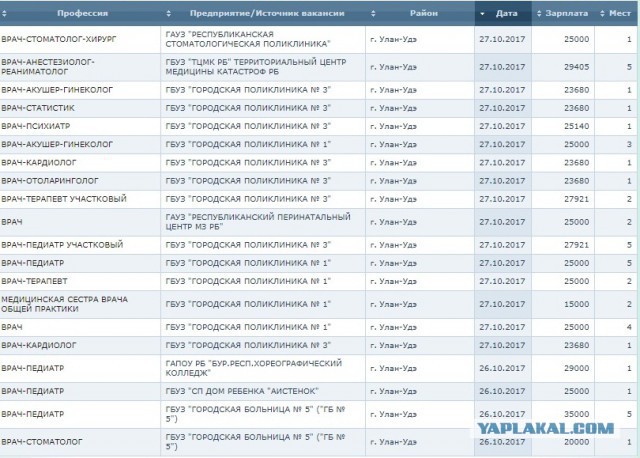The width and height of the screenshot is (640, 458).
Task: Click salary value 29405
Action: pyautogui.click(x=576, y=67)
